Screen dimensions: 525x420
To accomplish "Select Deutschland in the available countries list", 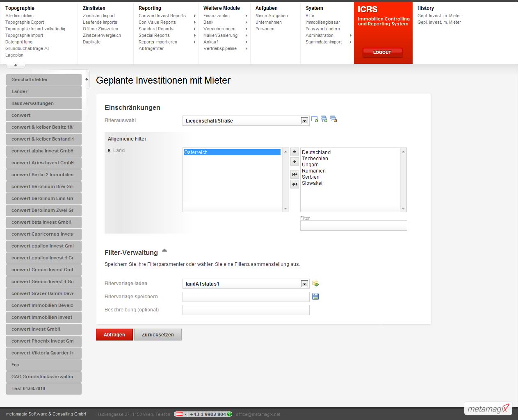I will click(316, 152).
